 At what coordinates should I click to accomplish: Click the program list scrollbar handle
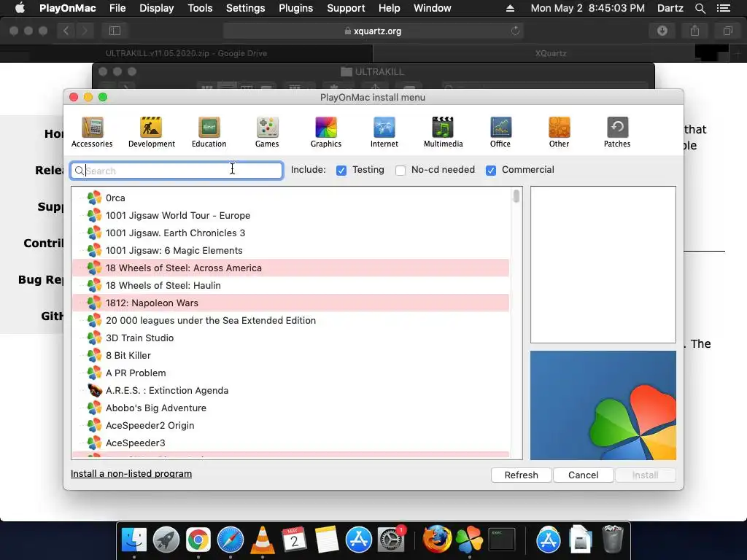[516, 195]
